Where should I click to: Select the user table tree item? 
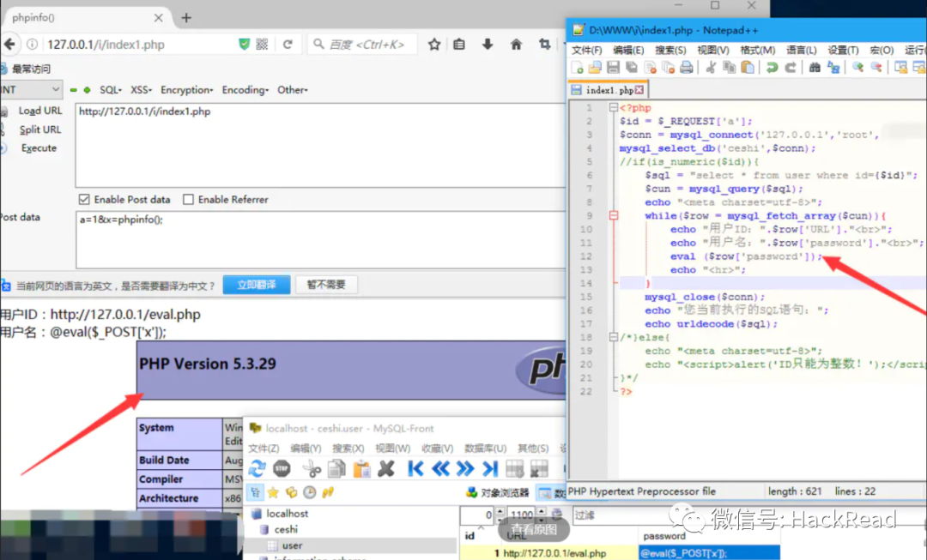292,545
